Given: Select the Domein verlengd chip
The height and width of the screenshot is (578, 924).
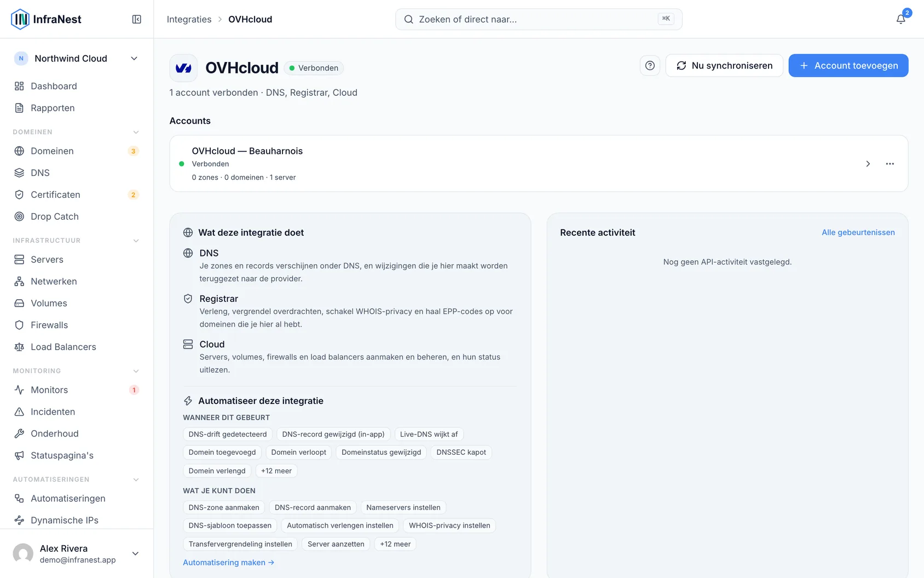Looking at the screenshot, I should point(217,471).
